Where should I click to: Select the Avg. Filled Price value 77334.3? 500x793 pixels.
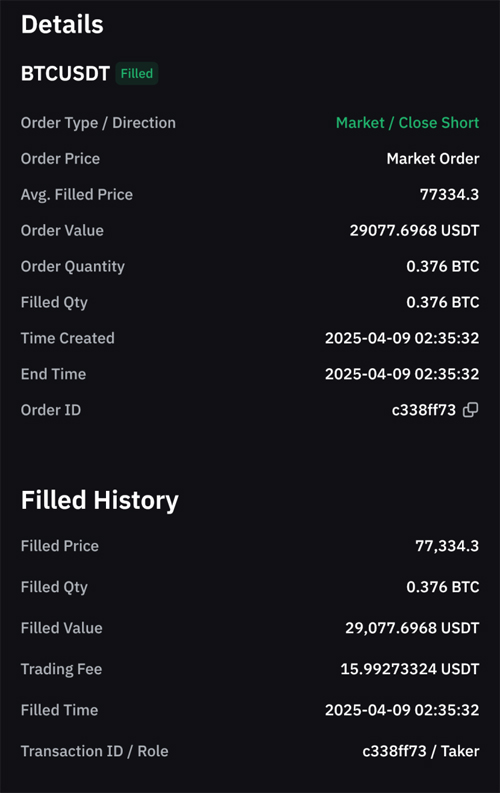click(x=449, y=194)
